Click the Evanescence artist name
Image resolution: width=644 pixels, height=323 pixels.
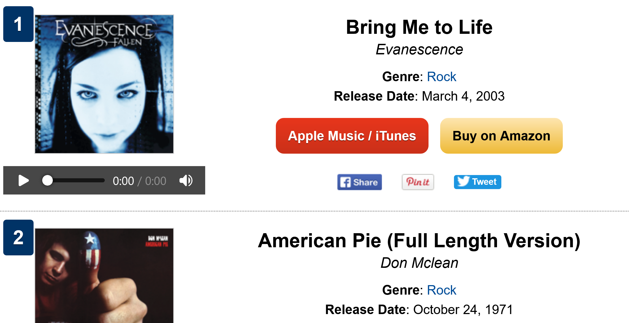419,50
